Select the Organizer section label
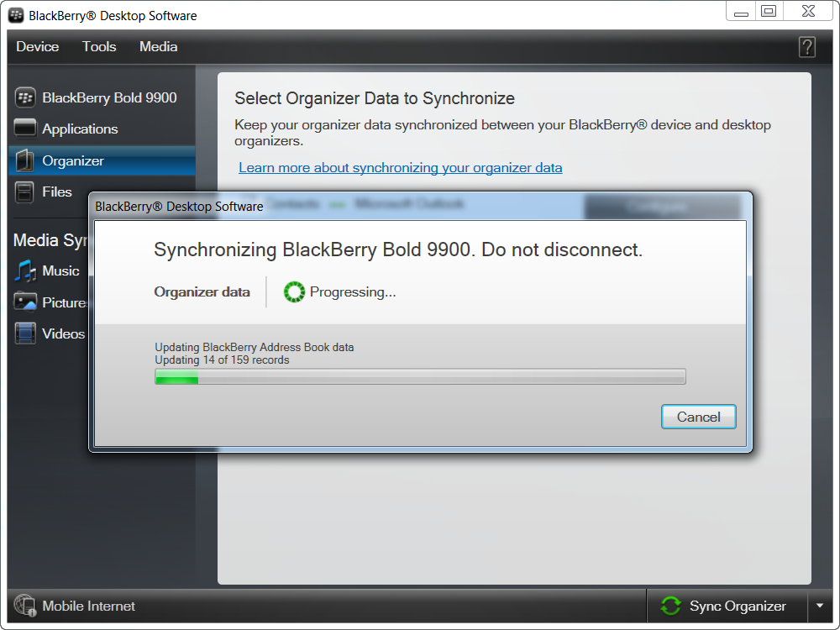This screenshot has width=840, height=630. (x=73, y=160)
